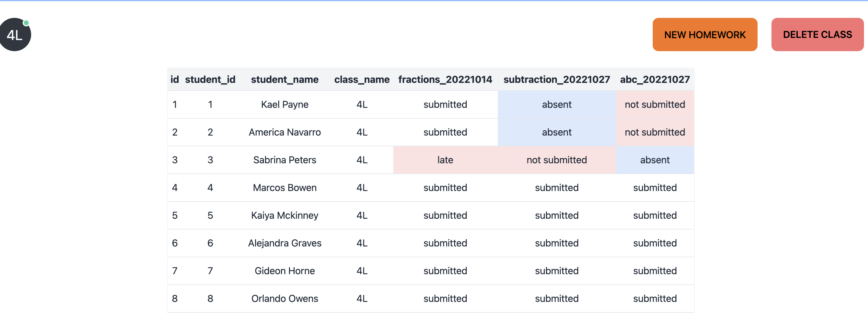Click Kael Payne's absent subtraction cell
Screen dimensions: 868x313
(x=556, y=105)
